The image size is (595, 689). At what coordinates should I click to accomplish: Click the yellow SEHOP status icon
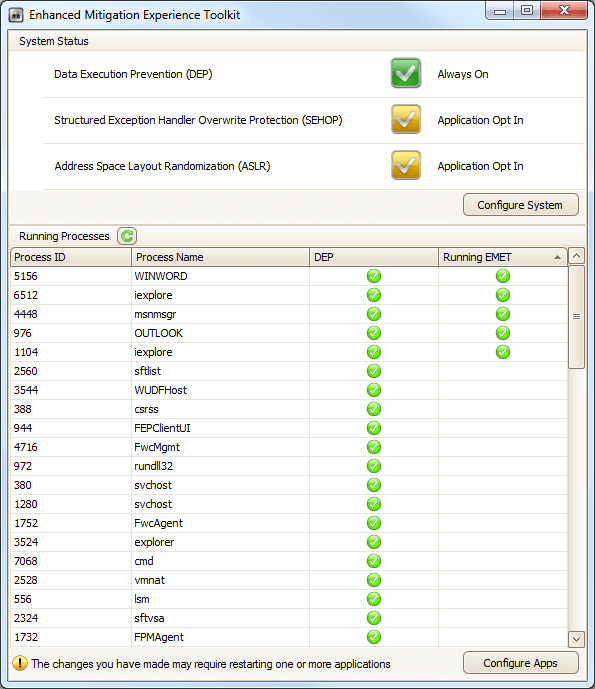pos(406,119)
